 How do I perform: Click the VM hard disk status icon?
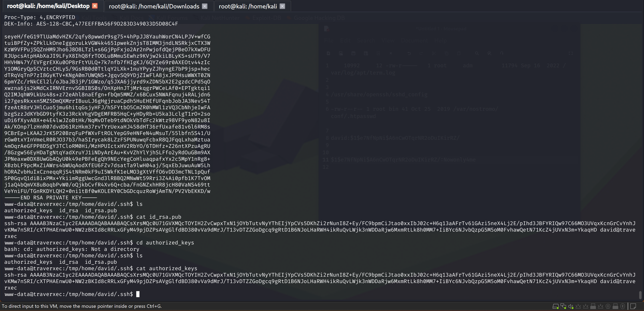coord(556,306)
